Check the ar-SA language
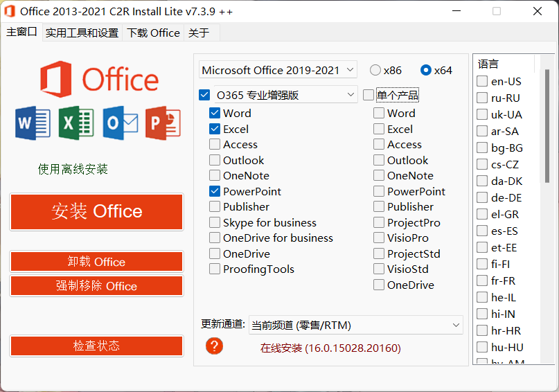This screenshot has height=392, width=559. (x=482, y=131)
